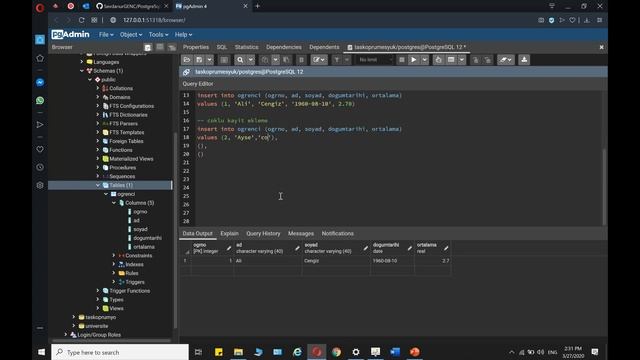The width and height of the screenshot is (640, 360).
Task: Select the Materialized Views tree item
Action: 131,159
